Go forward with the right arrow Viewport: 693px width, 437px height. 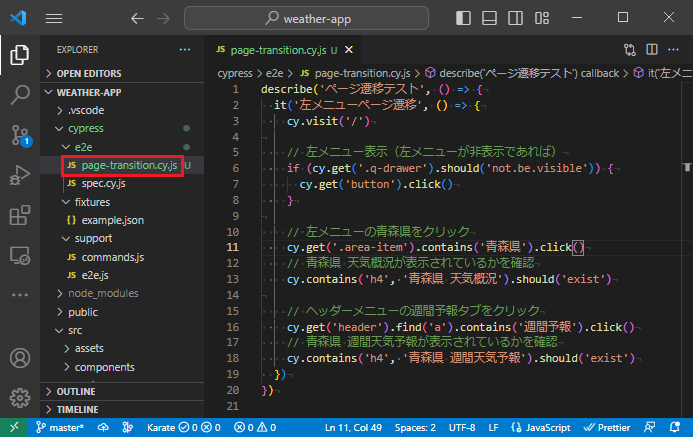click(x=164, y=19)
